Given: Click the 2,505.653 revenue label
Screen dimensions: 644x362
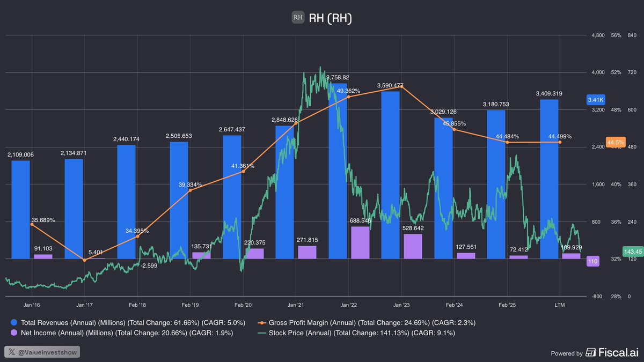Looking at the screenshot, I should [x=179, y=136].
